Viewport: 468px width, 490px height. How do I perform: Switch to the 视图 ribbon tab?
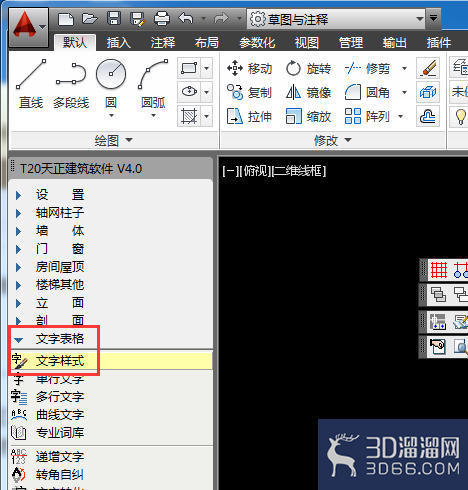point(307,43)
